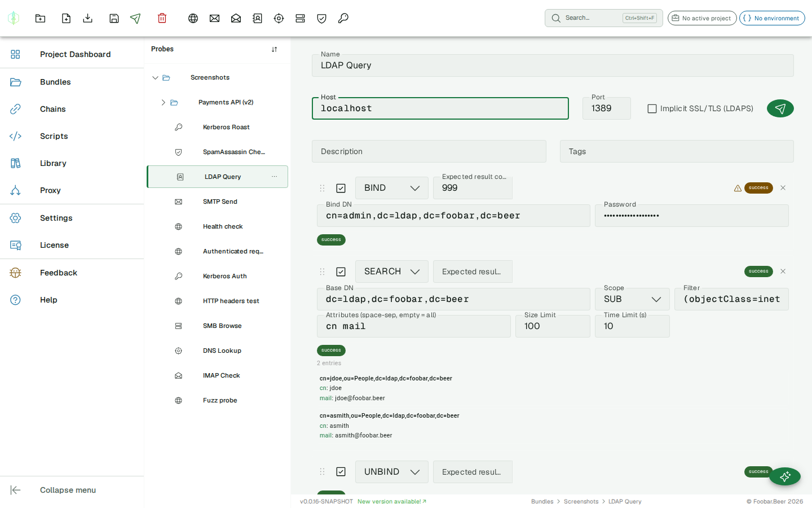
Task: Click the app logo in top-left corner
Action: pyautogui.click(x=14, y=18)
